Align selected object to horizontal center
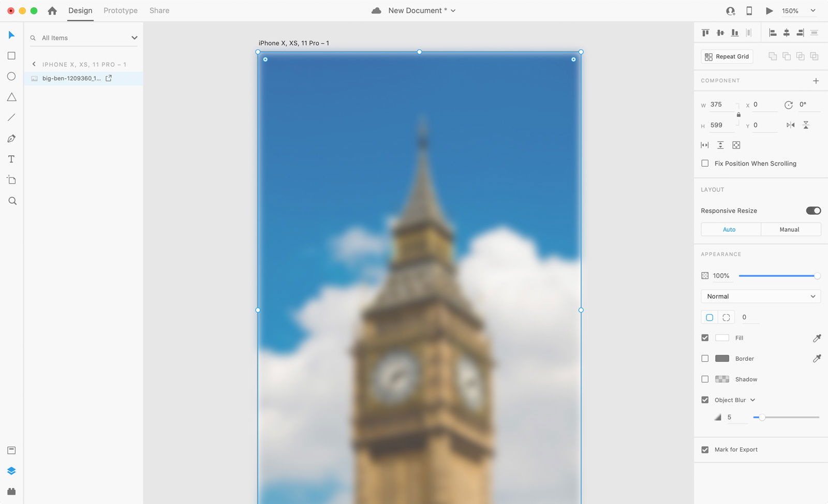 coord(787,33)
